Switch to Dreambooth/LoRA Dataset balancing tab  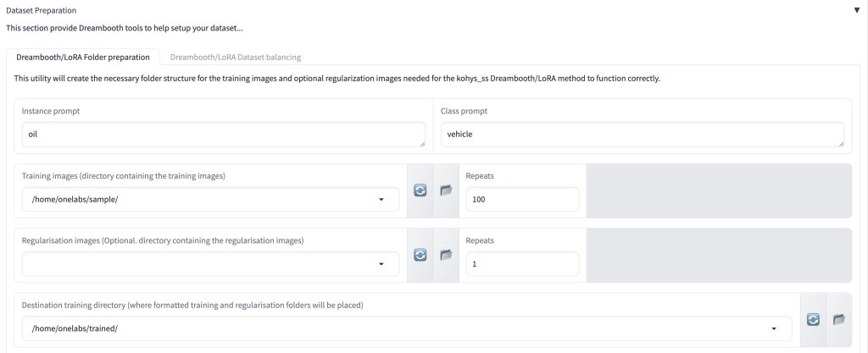coord(236,57)
